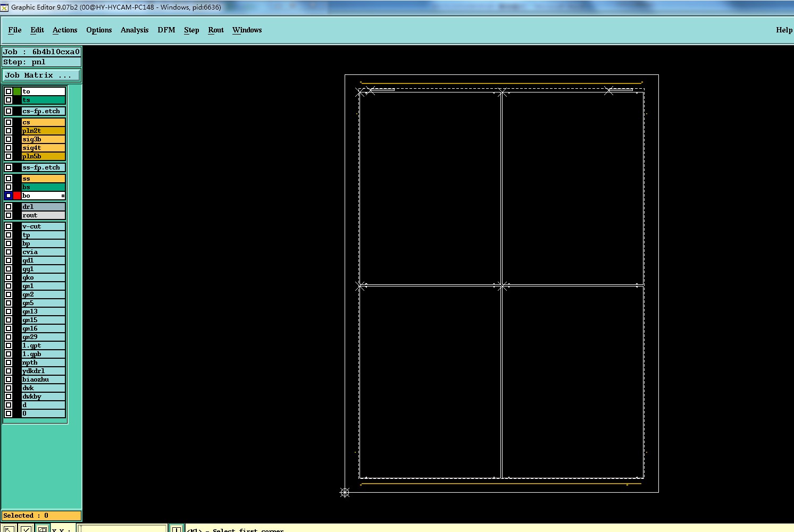794x532 pixels.
Task: Select the pln5b layer name
Action: pos(43,156)
